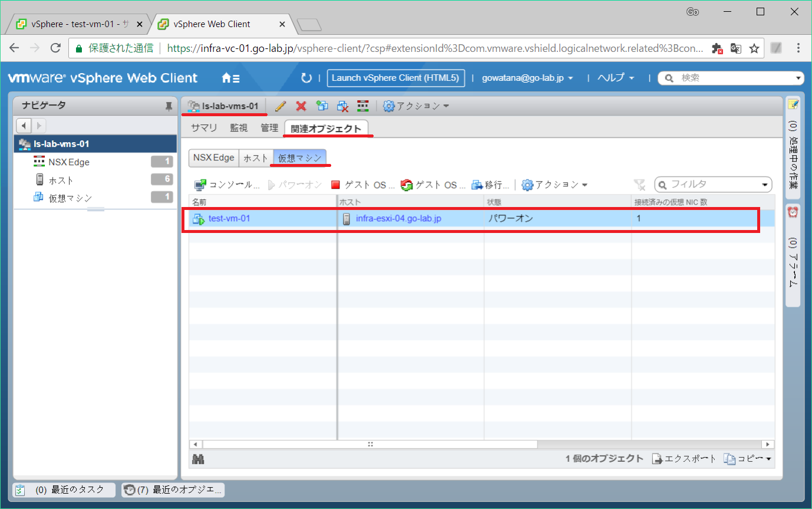
Task: Open the コピー copy dropdown
Action: 748,459
